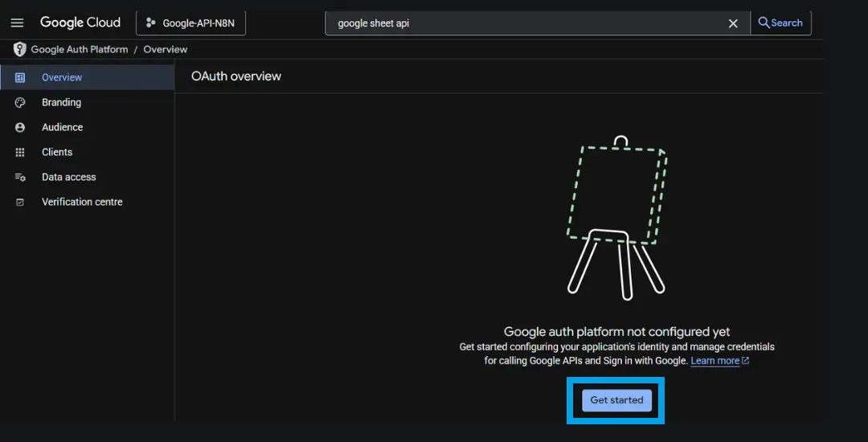Click the Data access settings icon

click(20, 177)
